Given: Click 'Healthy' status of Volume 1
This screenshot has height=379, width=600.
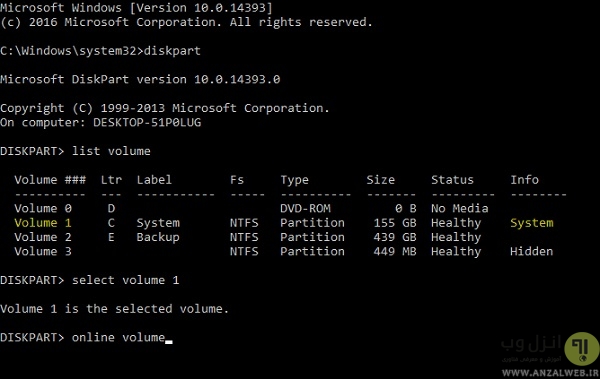Looking at the screenshot, I should (x=456, y=223).
